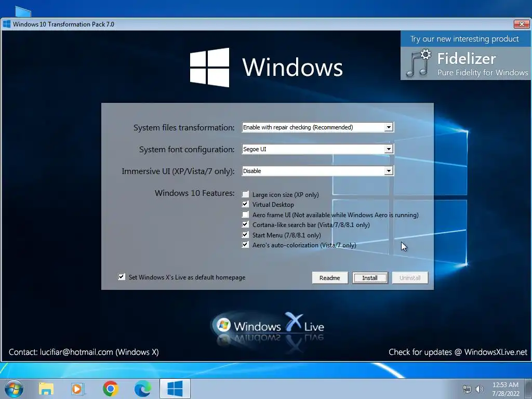The image size is (532, 399).
Task: Toggle Aero's auto-colorization checkbox
Action: [x=245, y=245]
